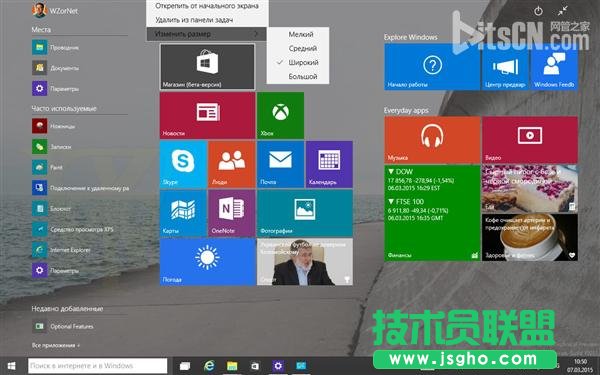The height and width of the screenshot is (375, 600).
Task: Open the sports news man photo tile
Action: 305,262
